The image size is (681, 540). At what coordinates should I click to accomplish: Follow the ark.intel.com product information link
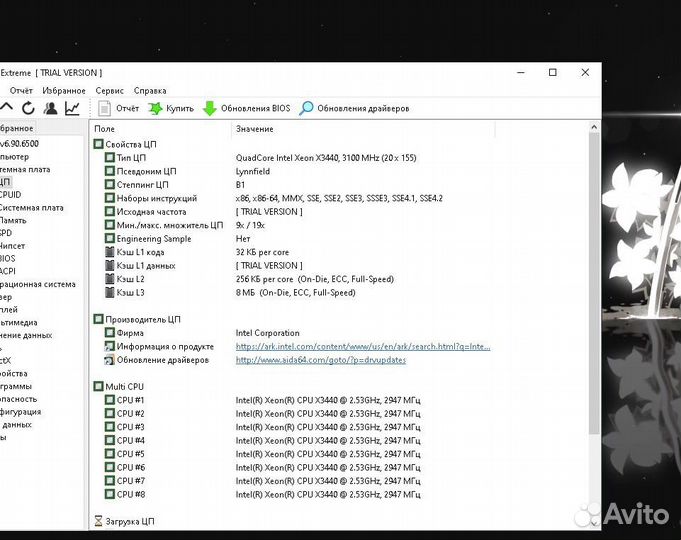point(363,347)
